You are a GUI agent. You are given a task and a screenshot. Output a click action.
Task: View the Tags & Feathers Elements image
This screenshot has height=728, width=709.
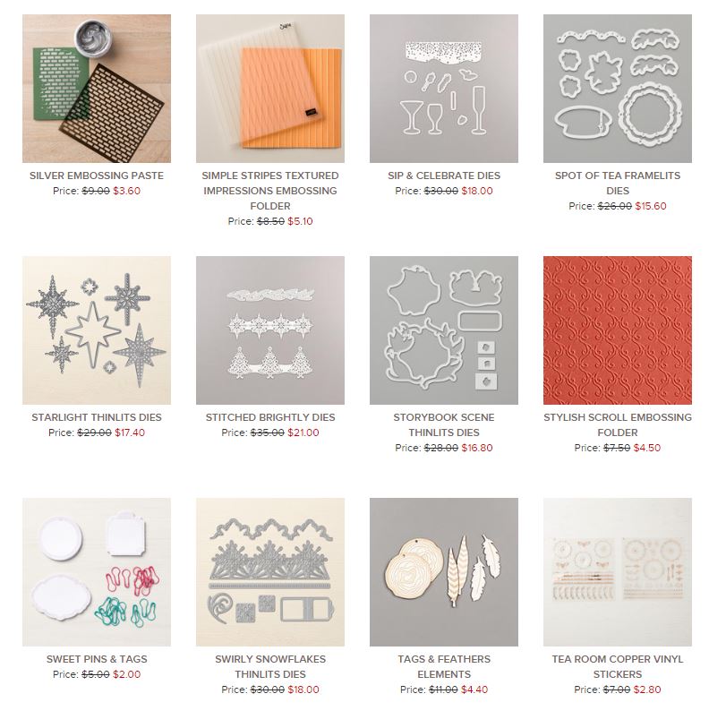pyautogui.click(x=444, y=572)
